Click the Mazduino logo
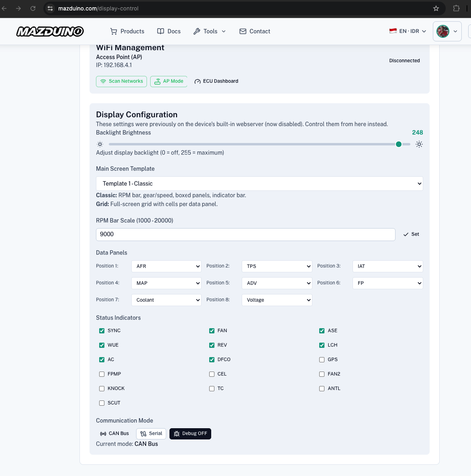Image resolution: width=471 pixels, height=476 pixels. click(x=50, y=31)
